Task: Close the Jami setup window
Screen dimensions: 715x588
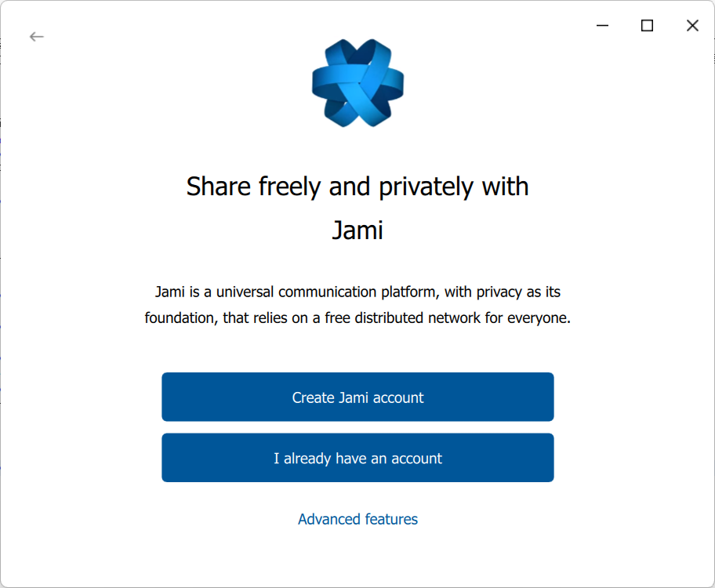Action: click(692, 26)
